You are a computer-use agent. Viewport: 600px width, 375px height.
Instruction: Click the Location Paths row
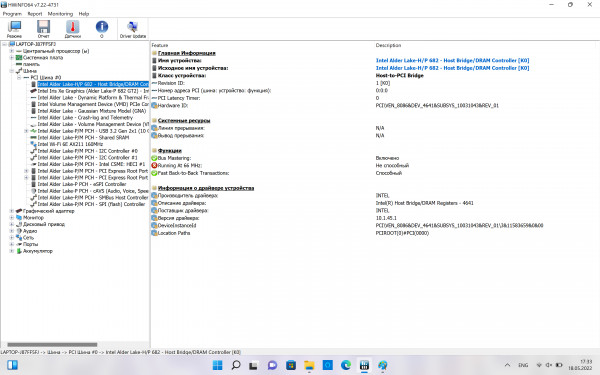click(174, 233)
